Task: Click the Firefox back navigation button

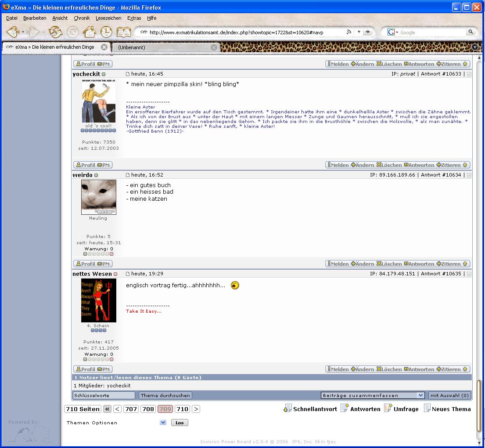Action: pyautogui.click(x=13, y=32)
